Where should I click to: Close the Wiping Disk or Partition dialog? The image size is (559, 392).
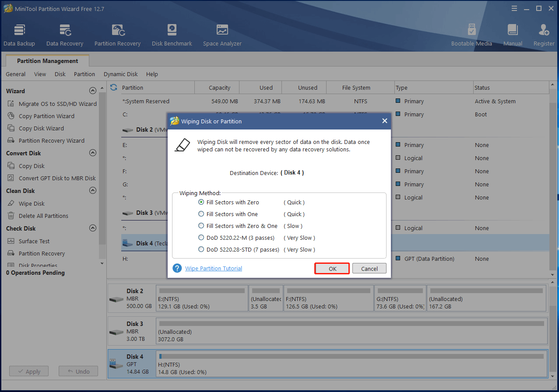pos(385,121)
